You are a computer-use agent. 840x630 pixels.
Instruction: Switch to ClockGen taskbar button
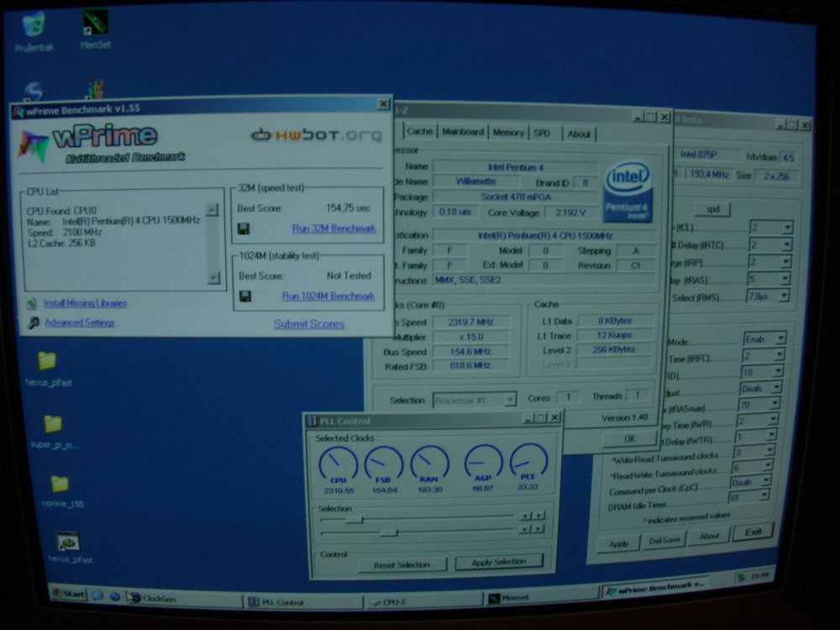pos(184,599)
